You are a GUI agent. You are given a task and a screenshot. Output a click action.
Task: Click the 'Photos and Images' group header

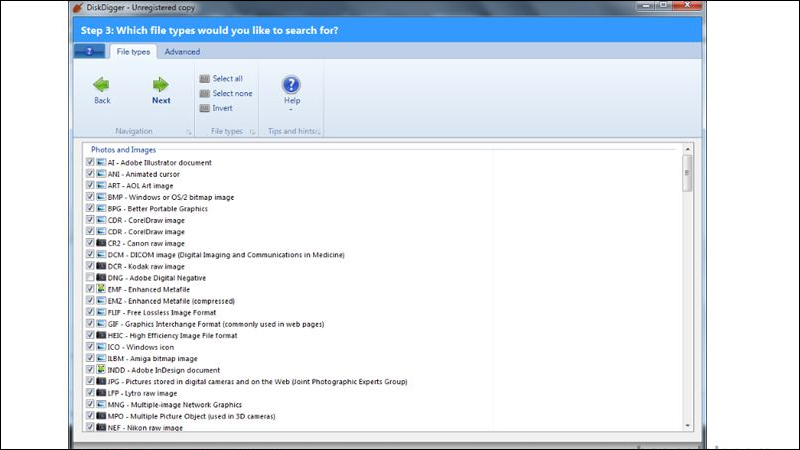pyautogui.click(x=123, y=149)
